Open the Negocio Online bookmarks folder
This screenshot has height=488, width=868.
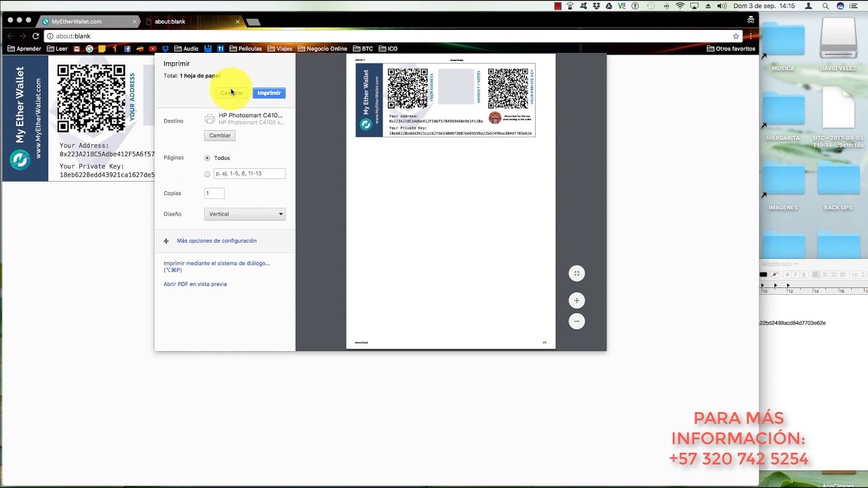tap(322, 49)
